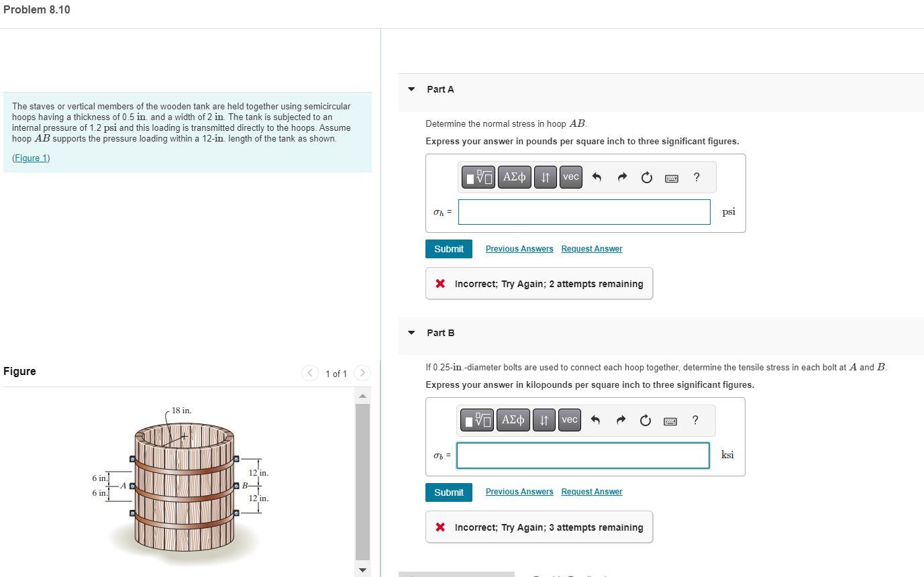
Task: Collapse the Part A section
Action: (411, 89)
